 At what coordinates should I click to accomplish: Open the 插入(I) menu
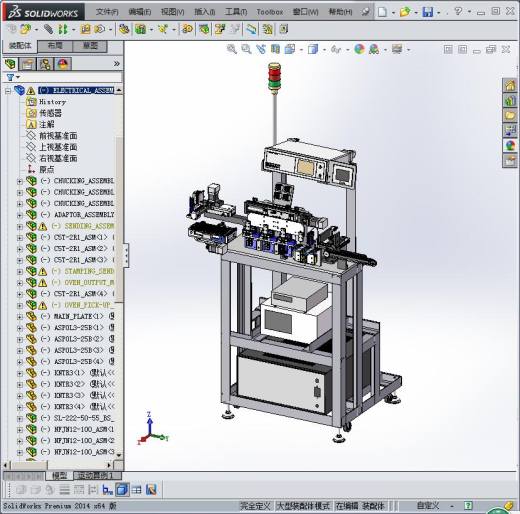coord(205,12)
